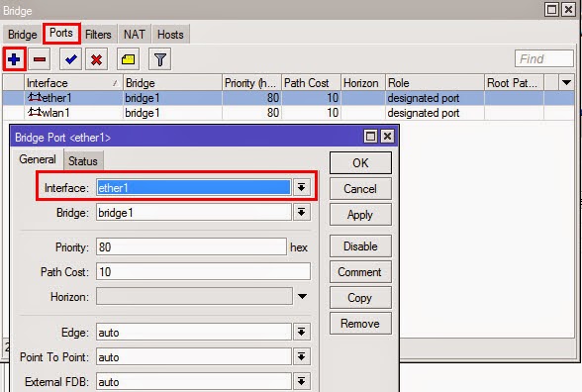Expand the Horizon field arrow

pyautogui.click(x=303, y=296)
